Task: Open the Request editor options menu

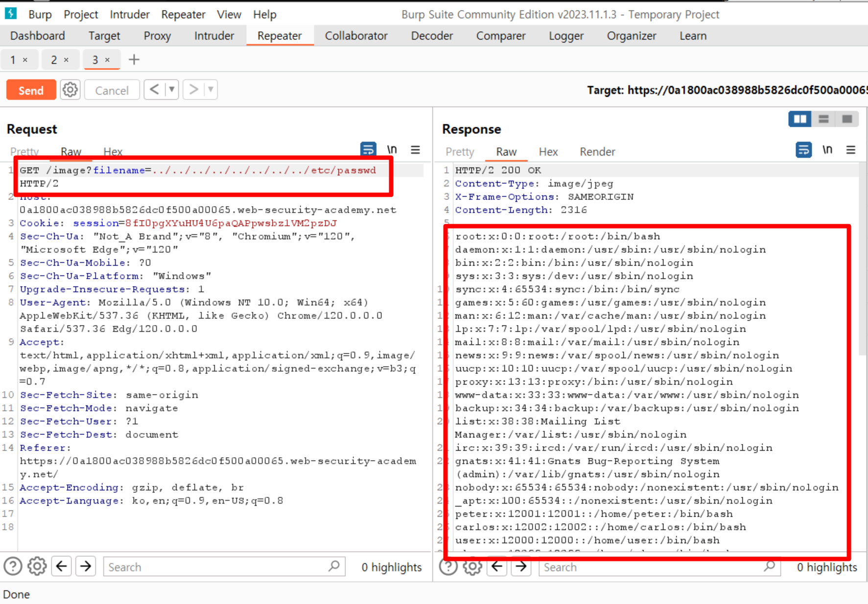Action: [x=415, y=150]
